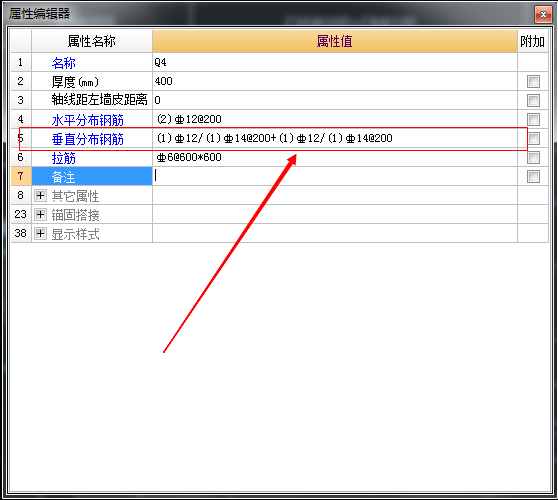Tick the 附加 checkbox for 轴线距左墙皮距离
Screen dimensions: 558x500
[533, 100]
